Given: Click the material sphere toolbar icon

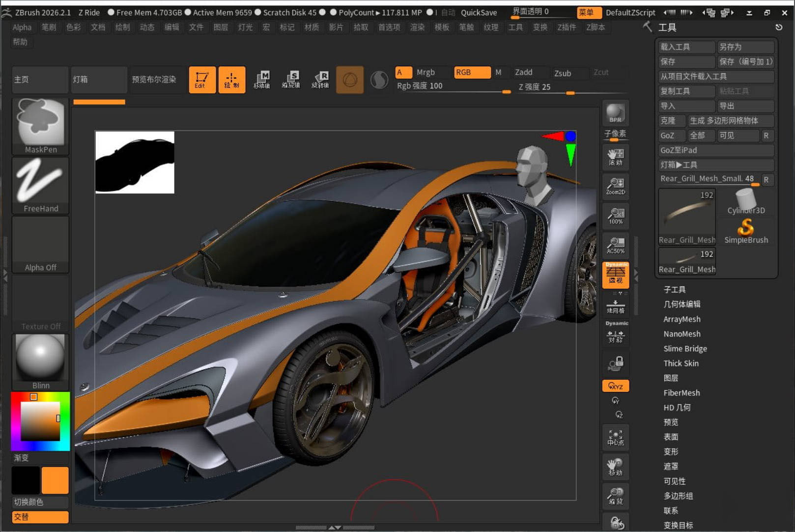Looking at the screenshot, I should pyautogui.click(x=350, y=80).
